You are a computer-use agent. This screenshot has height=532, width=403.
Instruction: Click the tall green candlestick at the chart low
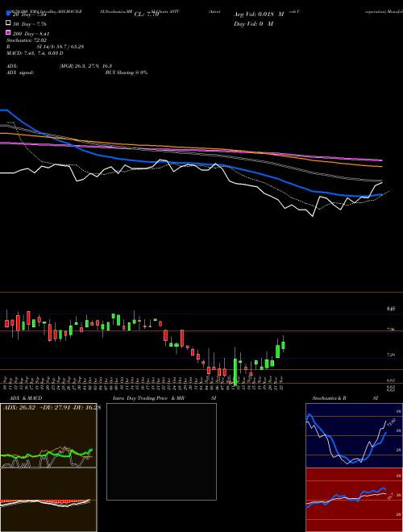235,371
